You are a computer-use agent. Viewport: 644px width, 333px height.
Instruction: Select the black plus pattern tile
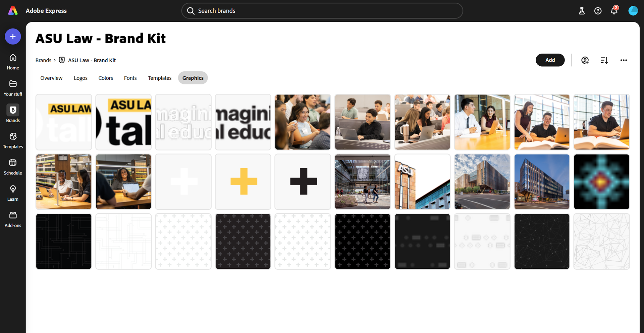[363, 242]
